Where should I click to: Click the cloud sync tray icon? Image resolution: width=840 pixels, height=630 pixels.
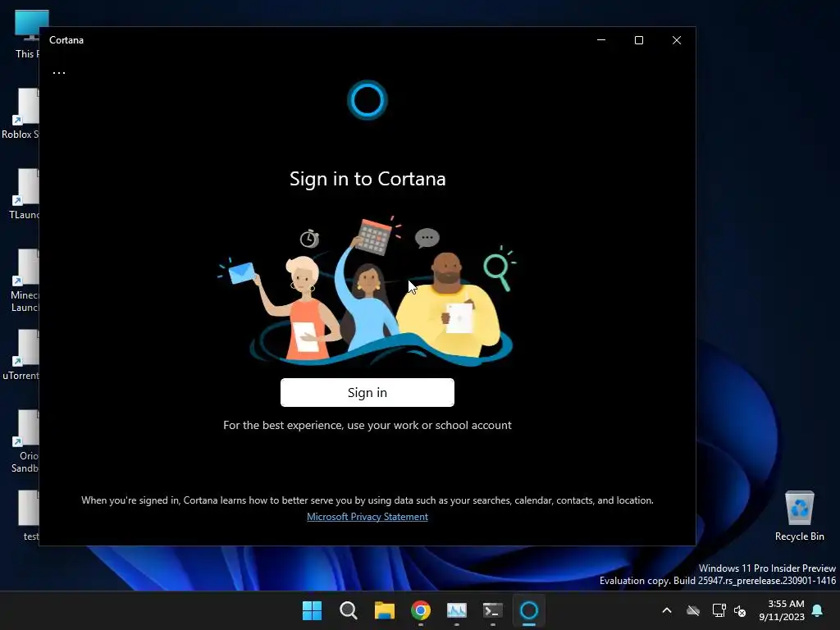pos(693,610)
